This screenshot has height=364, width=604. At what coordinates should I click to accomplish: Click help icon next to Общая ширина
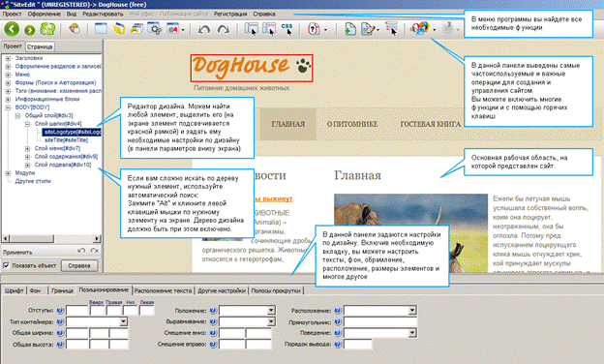click(x=60, y=333)
